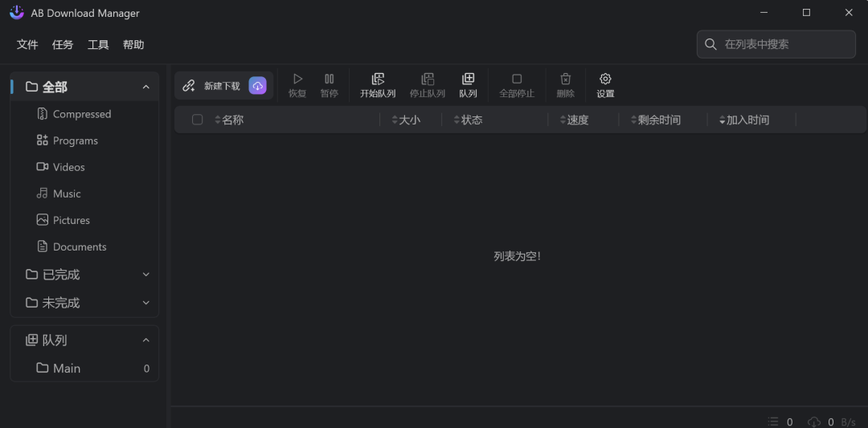Click the purple cloud download button
This screenshot has width=868, height=428.
click(x=257, y=86)
